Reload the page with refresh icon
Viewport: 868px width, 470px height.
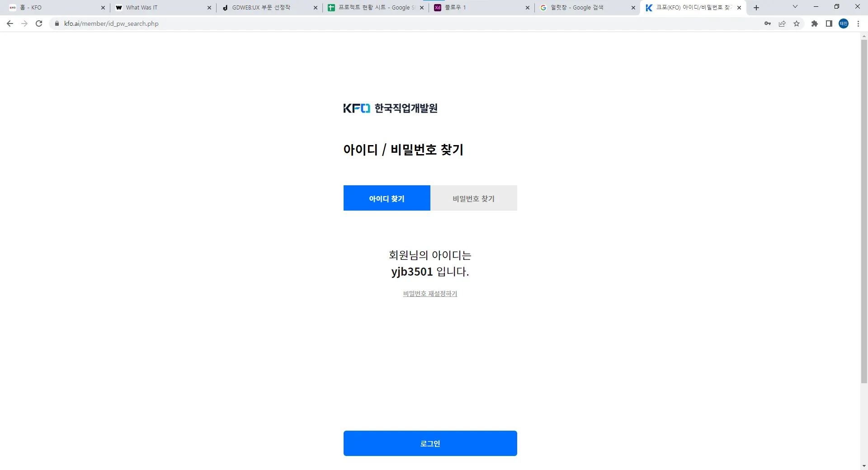click(x=39, y=23)
